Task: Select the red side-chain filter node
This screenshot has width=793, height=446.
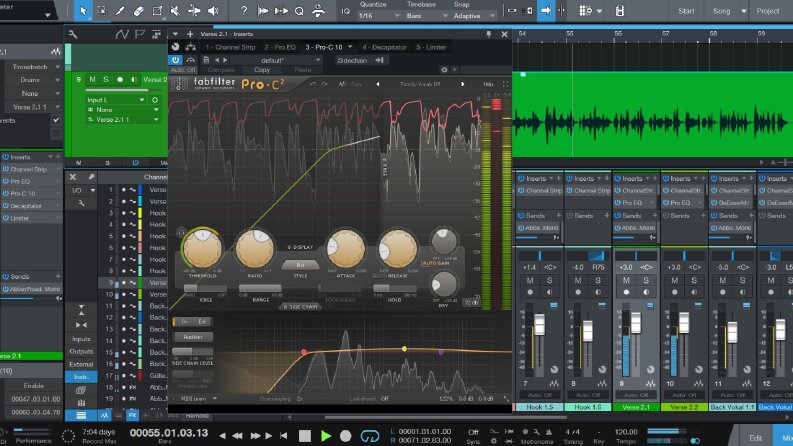Action: [303, 352]
